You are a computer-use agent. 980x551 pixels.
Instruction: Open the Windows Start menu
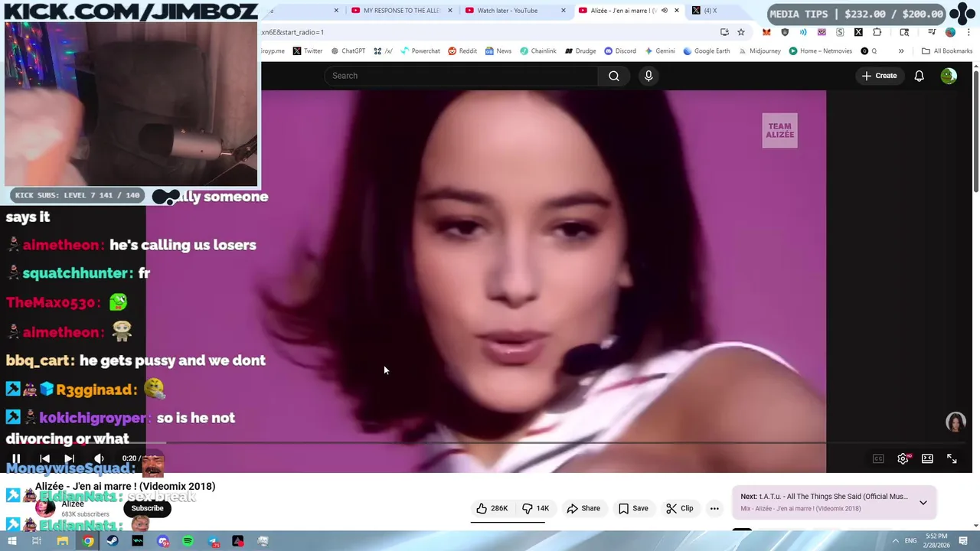pos(11,541)
